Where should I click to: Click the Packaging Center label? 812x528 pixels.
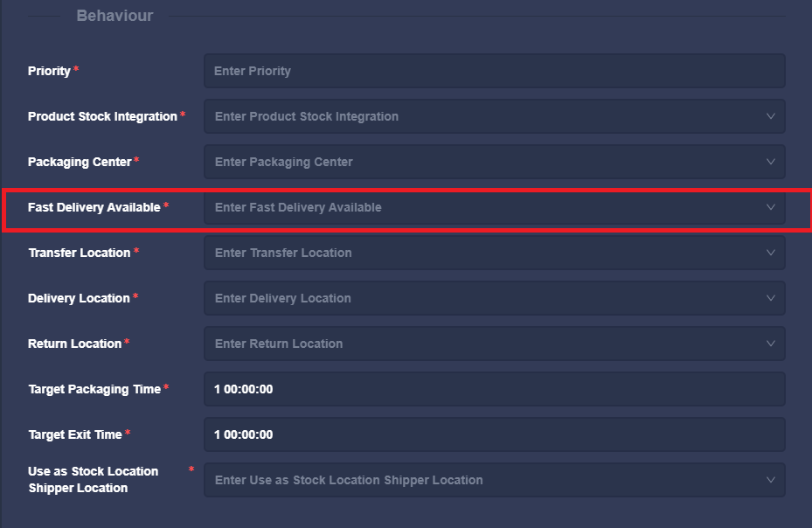(80, 162)
